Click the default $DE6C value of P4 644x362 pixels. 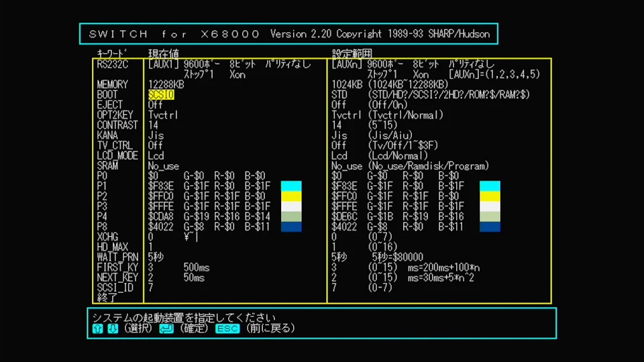344,217
